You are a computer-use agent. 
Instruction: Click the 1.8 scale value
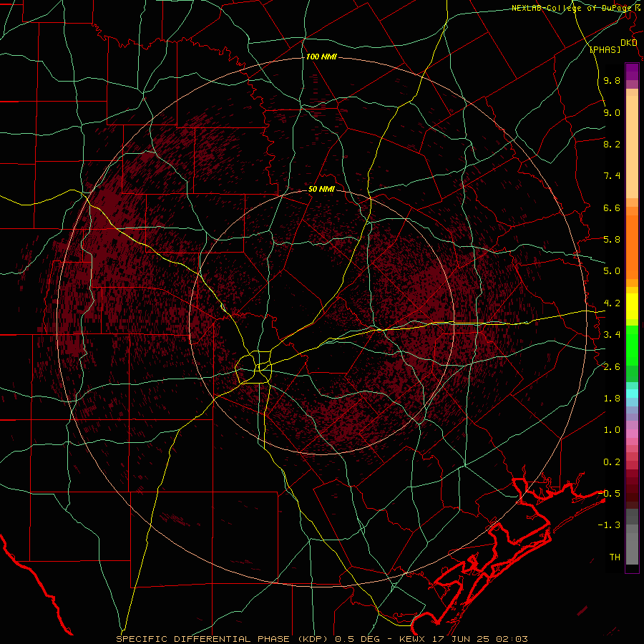612,399
